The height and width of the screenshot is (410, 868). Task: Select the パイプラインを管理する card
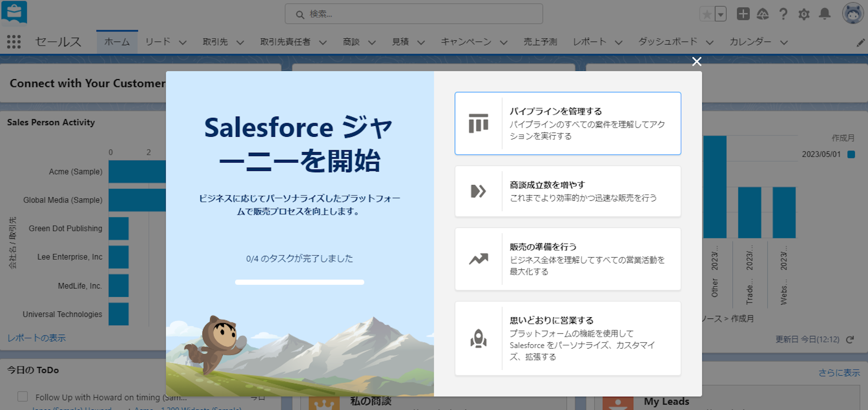click(568, 123)
